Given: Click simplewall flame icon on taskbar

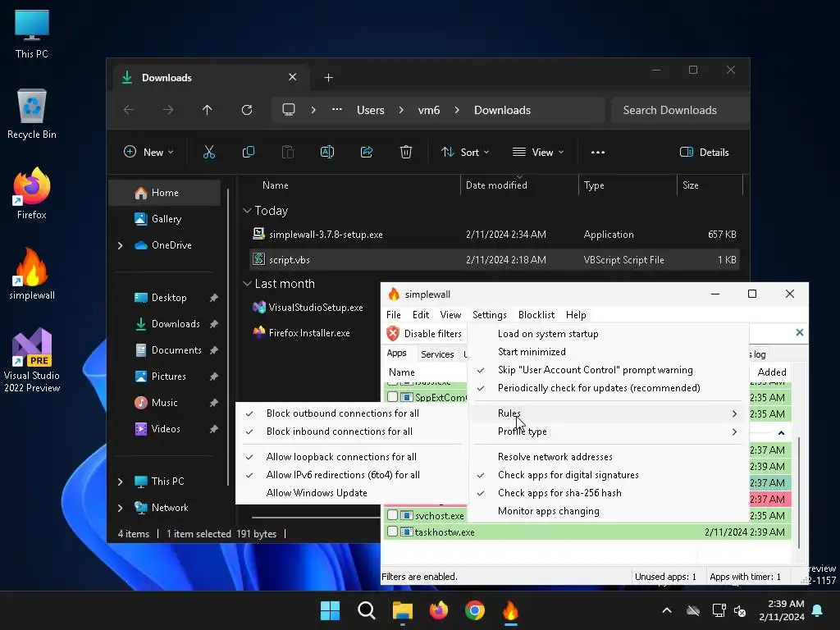Looking at the screenshot, I should click(510, 610).
